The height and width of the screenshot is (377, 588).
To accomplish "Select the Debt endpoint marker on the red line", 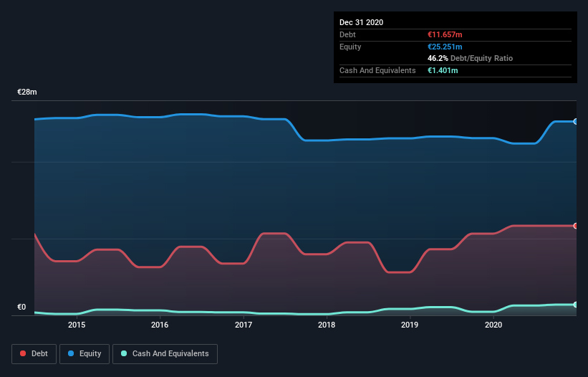I will pos(576,226).
